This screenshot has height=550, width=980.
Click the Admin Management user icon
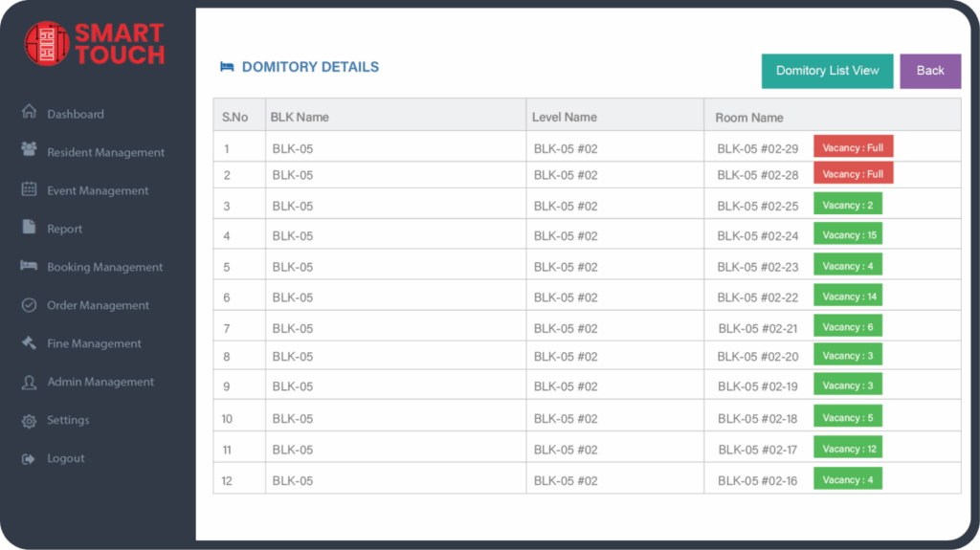[29, 382]
